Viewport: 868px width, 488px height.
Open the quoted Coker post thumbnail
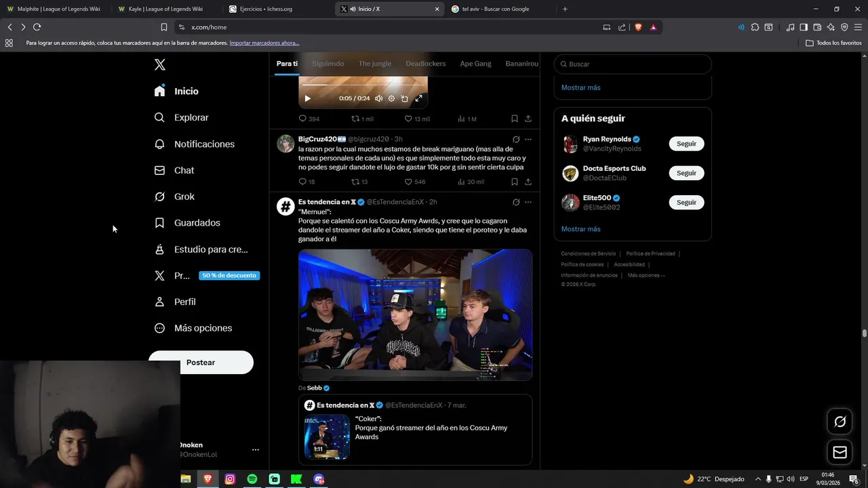327,436
